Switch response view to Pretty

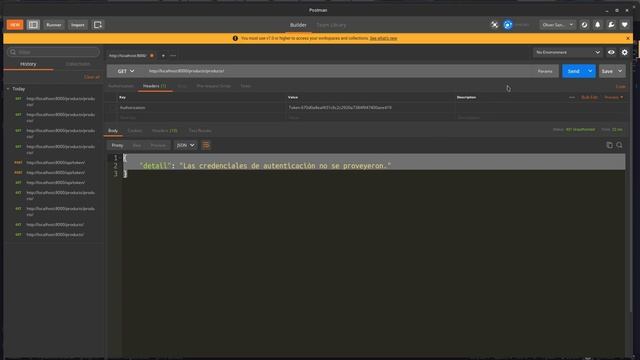[117, 145]
